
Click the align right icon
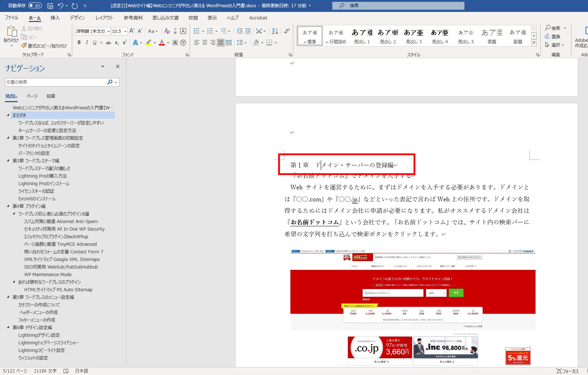pos(213,43)
